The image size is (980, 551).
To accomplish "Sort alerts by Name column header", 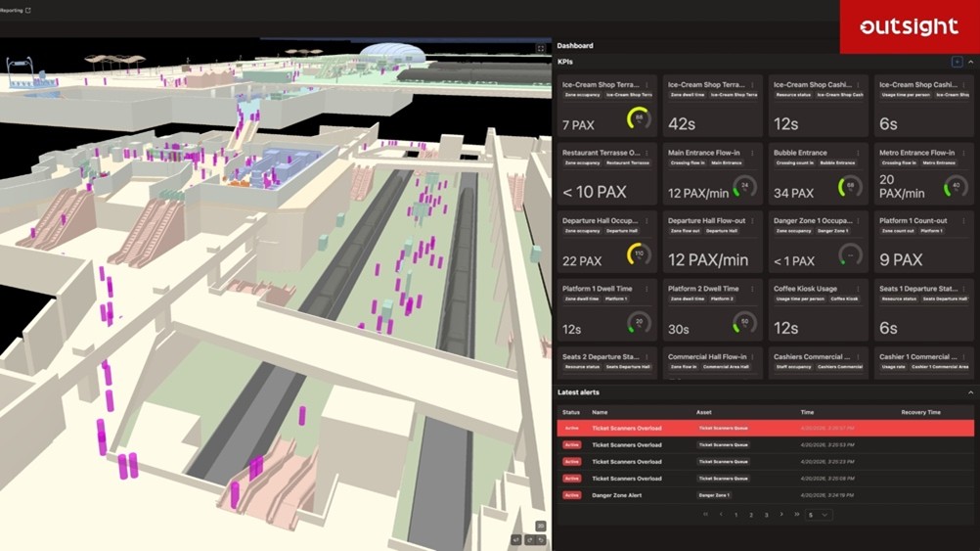I will [600, 412].
